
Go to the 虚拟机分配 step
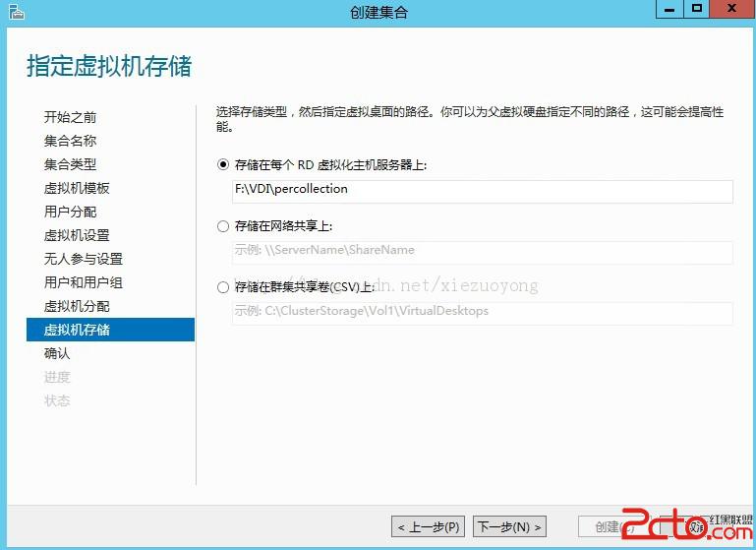(x=77, y=306)
